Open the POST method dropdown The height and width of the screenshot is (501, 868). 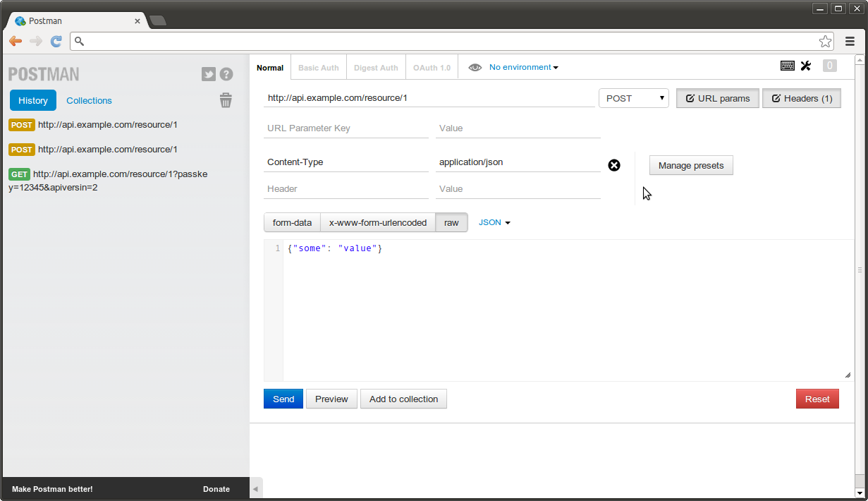click(x=634, y=98)
